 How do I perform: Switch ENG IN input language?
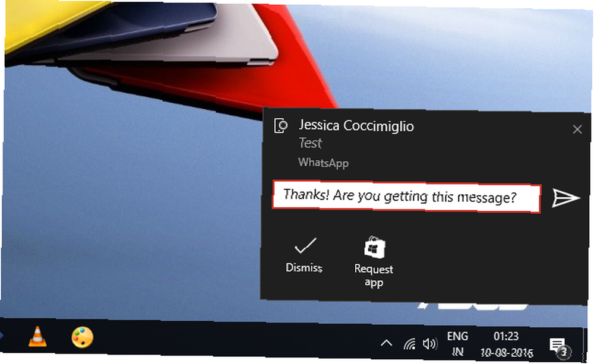(457, 344)
